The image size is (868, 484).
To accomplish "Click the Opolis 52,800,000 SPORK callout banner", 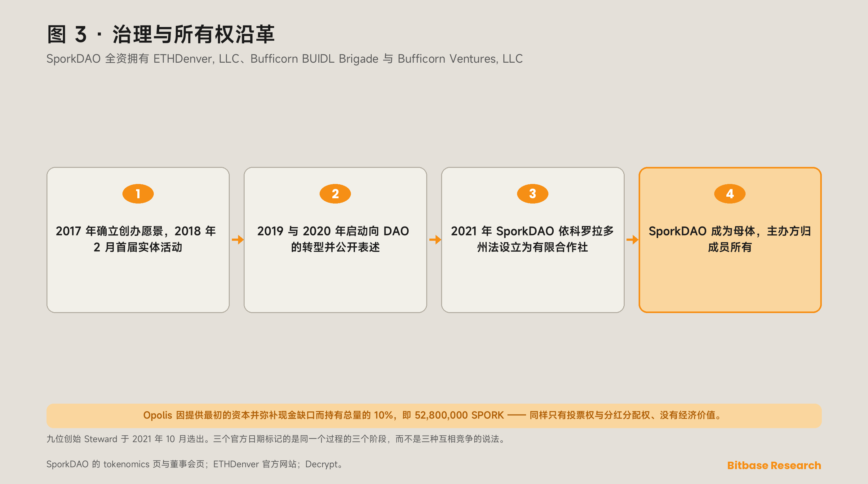I will pyautogui.click(x=434, y=415).
